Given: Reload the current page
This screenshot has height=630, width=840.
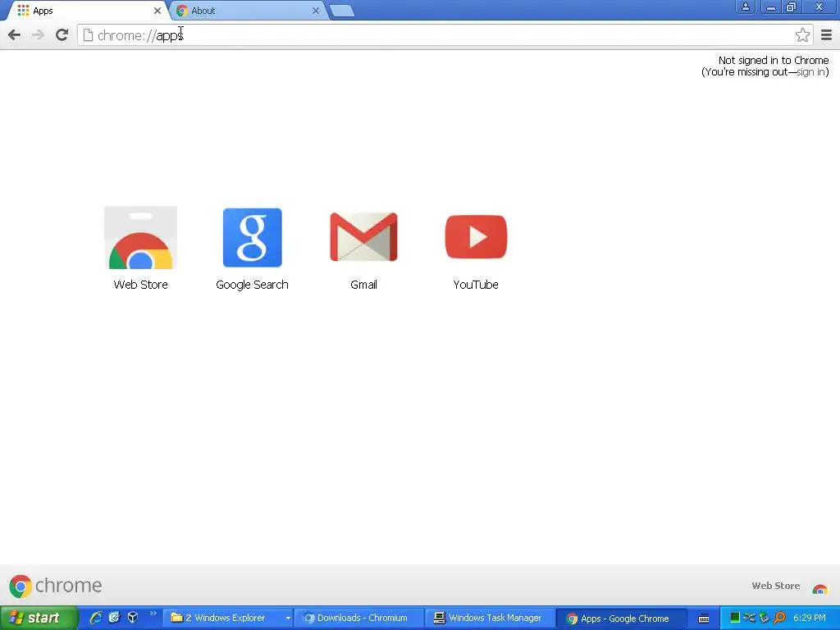Looking at the screenshot, I should pyautogui.click(x=62, y=35).
